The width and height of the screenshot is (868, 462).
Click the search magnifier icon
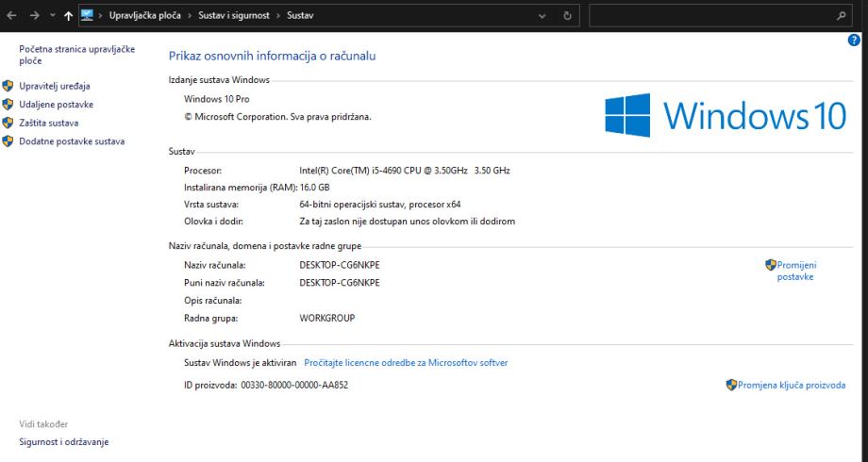click(841, 15)
